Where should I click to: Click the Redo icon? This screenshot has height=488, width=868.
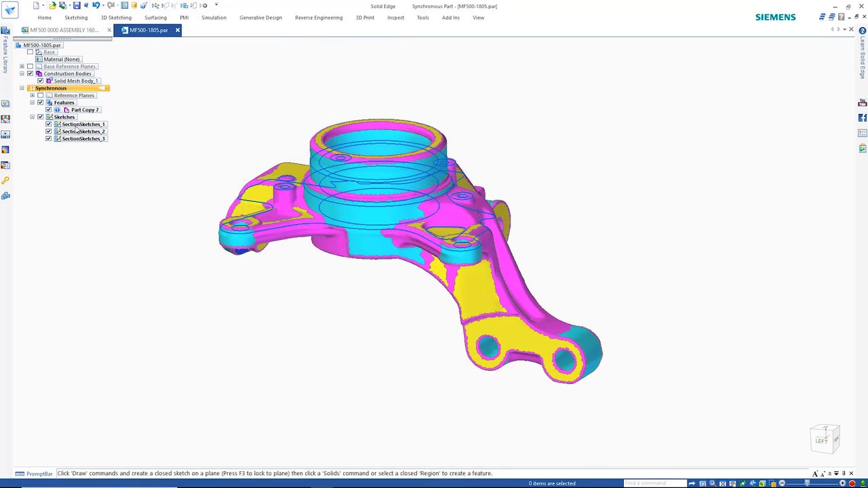pos(111,5)
